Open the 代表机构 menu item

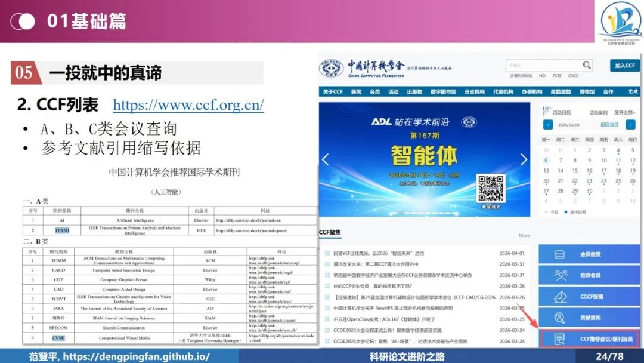(x=503, y=92)
